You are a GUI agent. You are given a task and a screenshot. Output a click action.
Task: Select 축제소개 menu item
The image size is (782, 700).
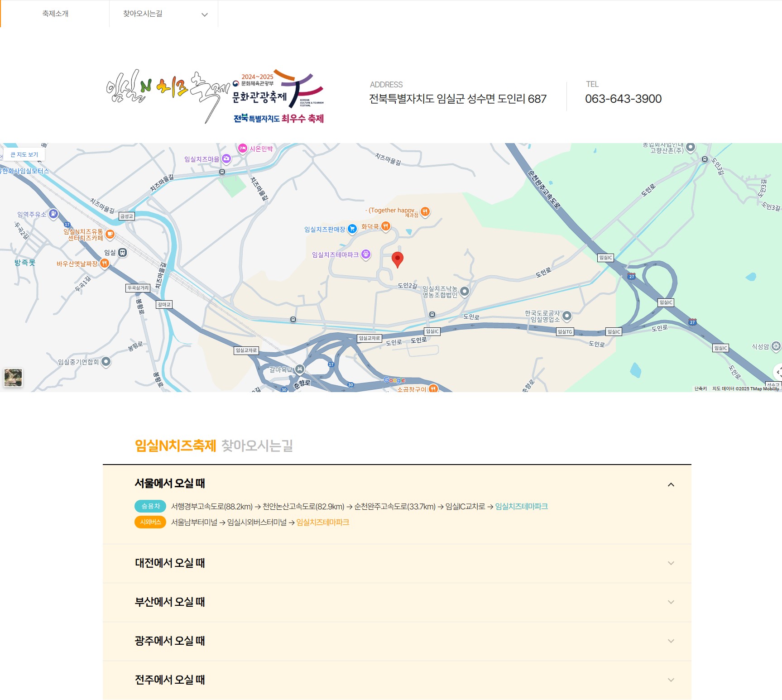click(x=55, y=14)
